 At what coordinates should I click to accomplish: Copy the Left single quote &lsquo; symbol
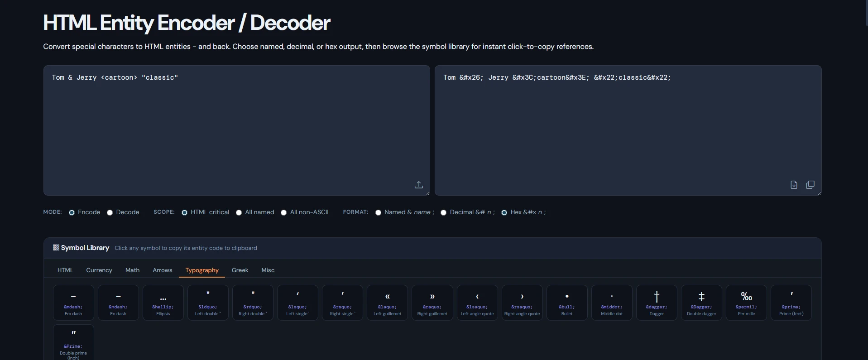(297, 302)
